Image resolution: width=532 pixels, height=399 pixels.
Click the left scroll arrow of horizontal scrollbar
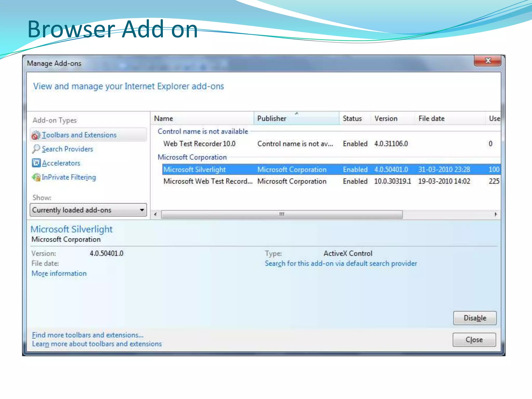(155, 214)
